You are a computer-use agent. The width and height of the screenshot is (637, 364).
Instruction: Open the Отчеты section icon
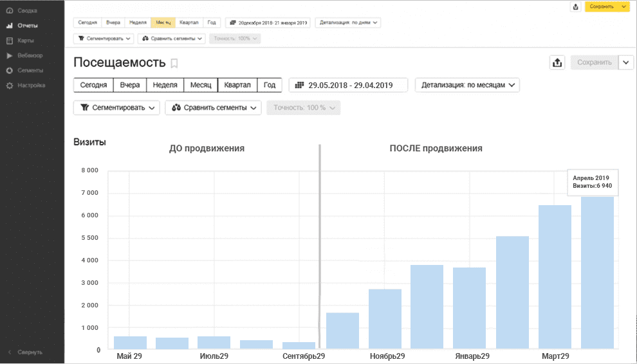(x=10, y=26)
